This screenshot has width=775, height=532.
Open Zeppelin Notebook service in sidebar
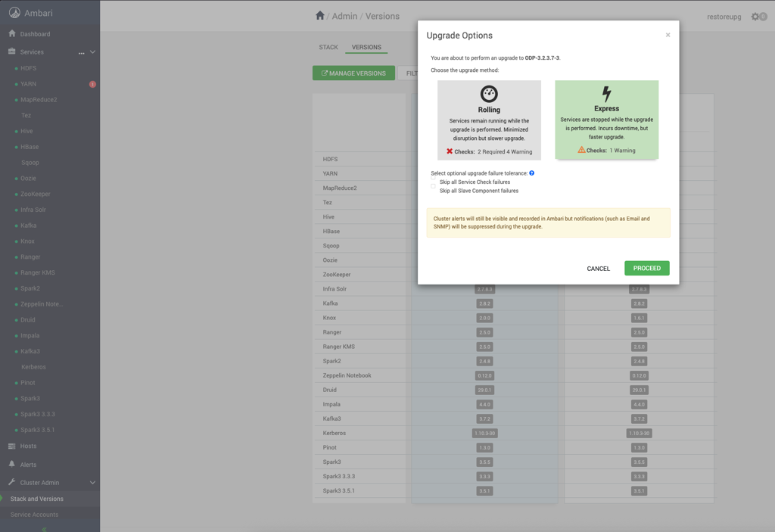42,304
